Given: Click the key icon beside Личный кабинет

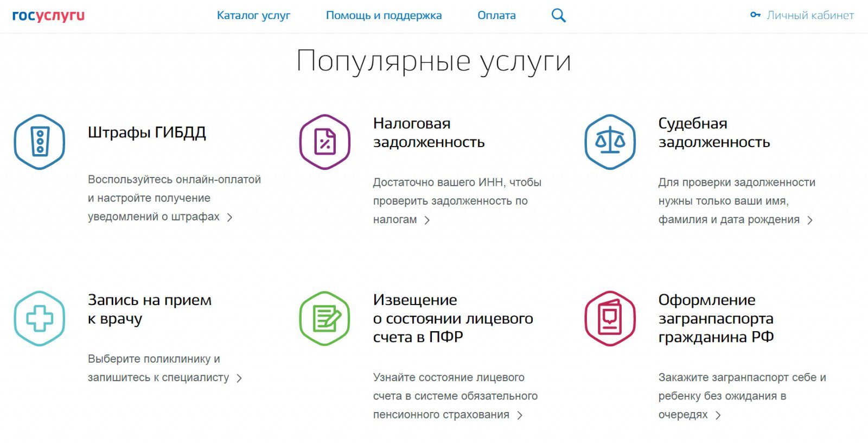Looking at the screenshot, I should pos(755,15).
